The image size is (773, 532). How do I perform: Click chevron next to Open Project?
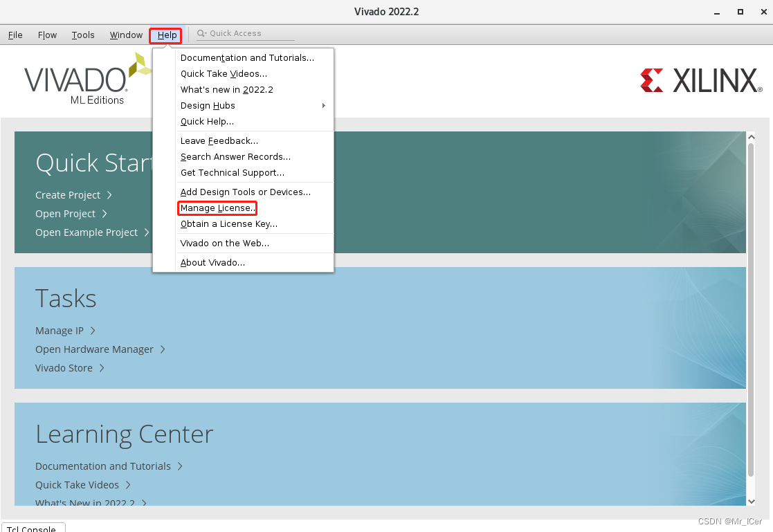pos(104,214)
